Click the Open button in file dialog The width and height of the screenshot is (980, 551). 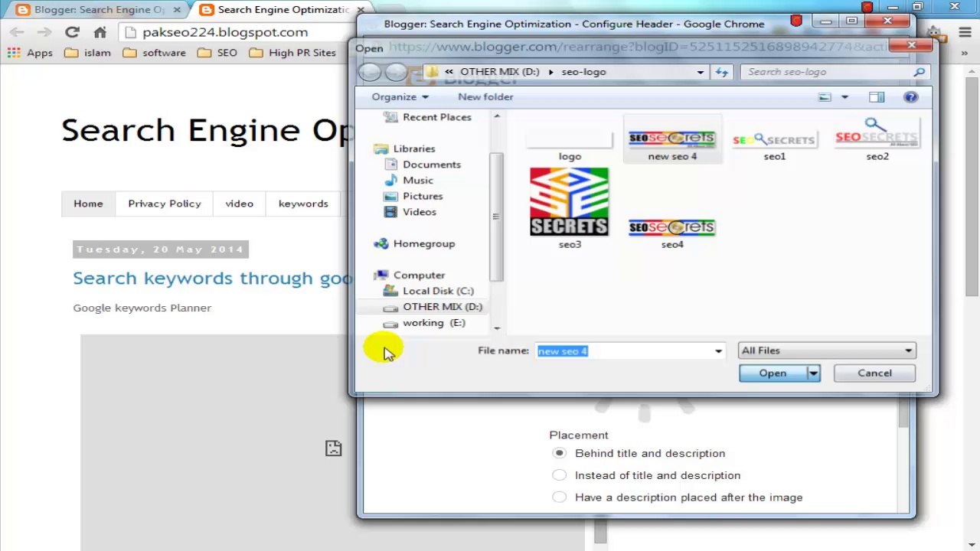pyautogui.click(x=773, y=373)
